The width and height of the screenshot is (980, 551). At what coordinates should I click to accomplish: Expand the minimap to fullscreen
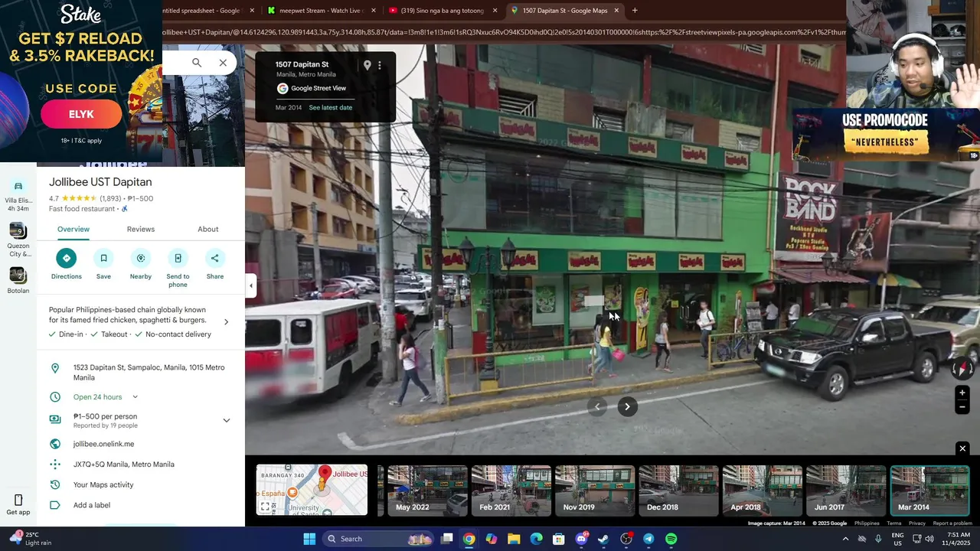[265, 507]
